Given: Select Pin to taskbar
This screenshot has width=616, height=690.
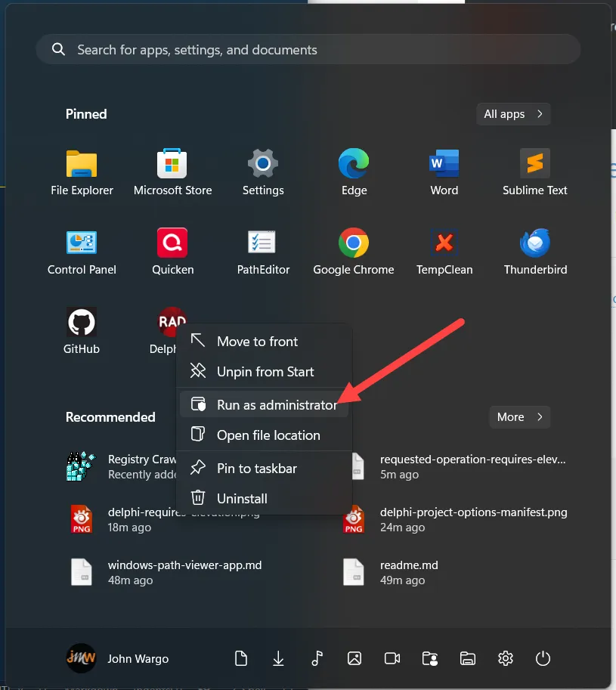Looking at the screenshot, I should pos(264,469).
